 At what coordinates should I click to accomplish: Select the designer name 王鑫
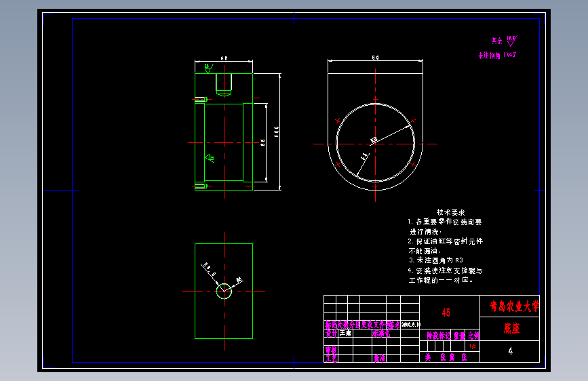point(345,333)
